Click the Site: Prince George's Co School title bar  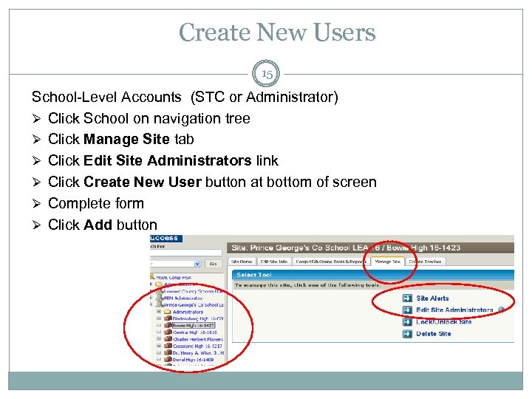(x=370, y=248)
